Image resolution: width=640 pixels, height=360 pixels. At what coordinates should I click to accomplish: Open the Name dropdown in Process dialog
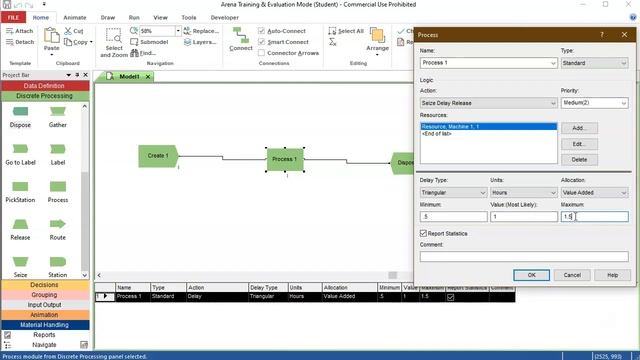pos(553,63)
